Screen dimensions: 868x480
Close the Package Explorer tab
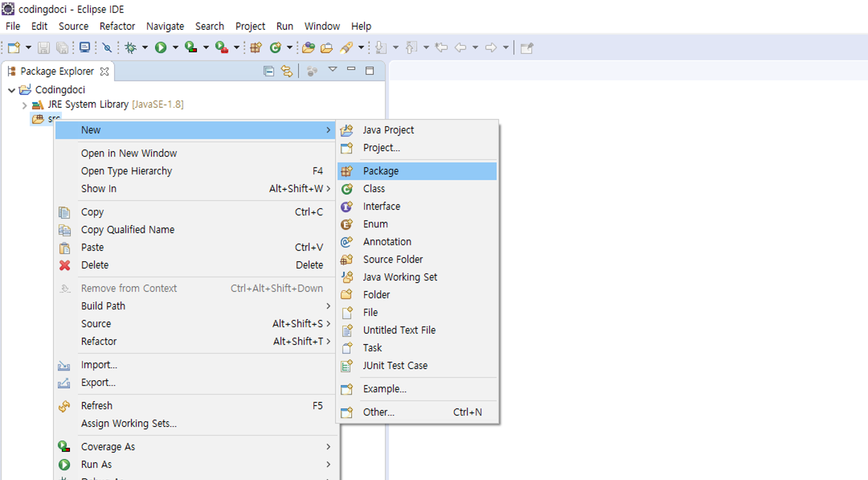tap(104, 71)
